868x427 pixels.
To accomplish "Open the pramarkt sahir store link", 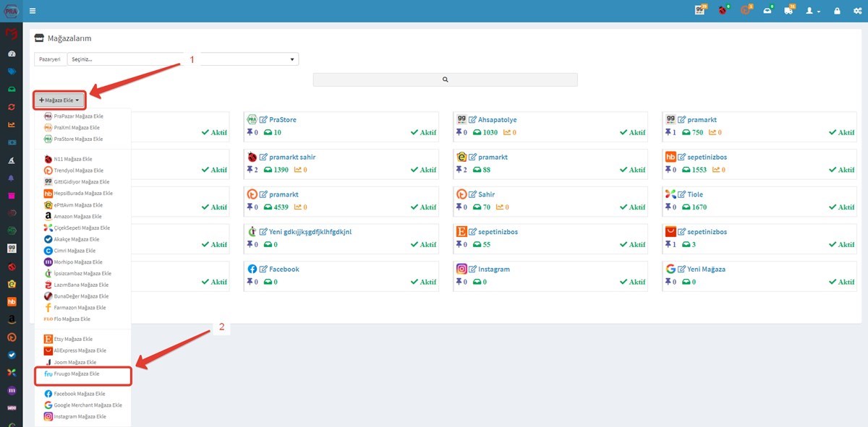I will point(292,158).
